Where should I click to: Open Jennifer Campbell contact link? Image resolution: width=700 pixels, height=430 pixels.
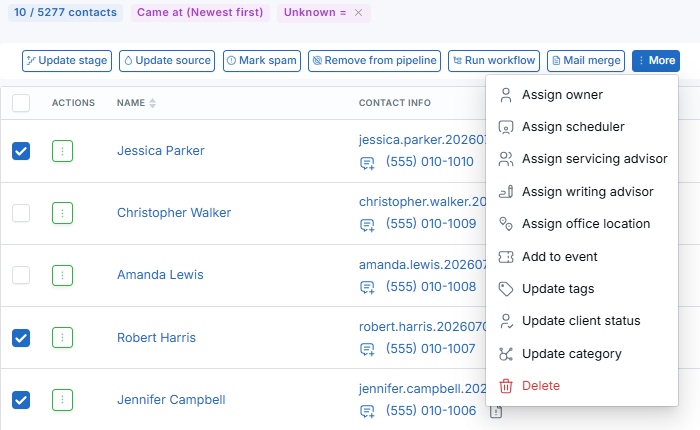[x=171, y=400]
